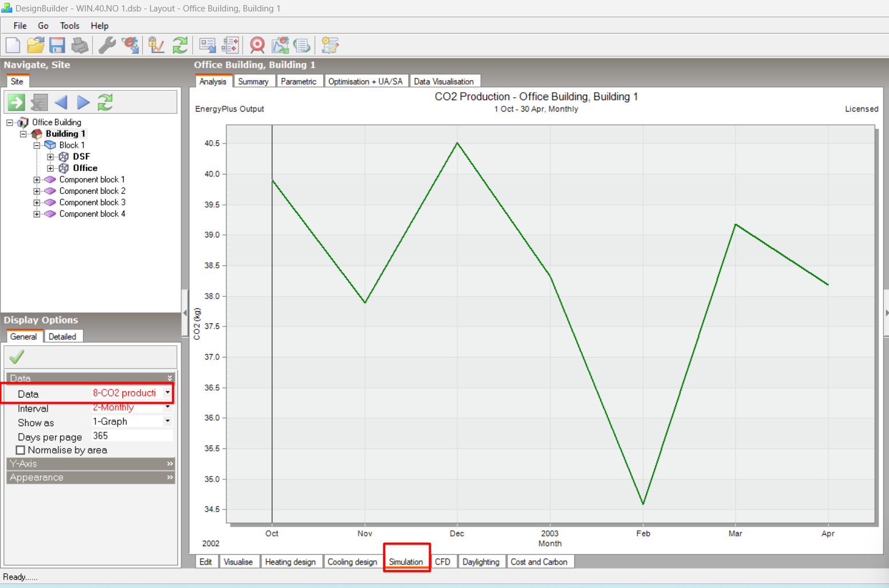Open the Cost and Carbon tab
The width and height of the screenshot is (889, 588).
point(539,562)
